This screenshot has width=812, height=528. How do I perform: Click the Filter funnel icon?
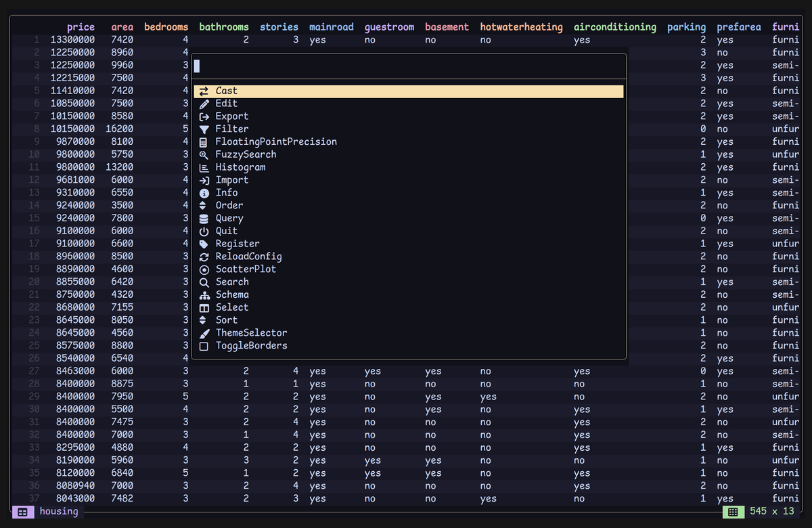pos(204,129)
